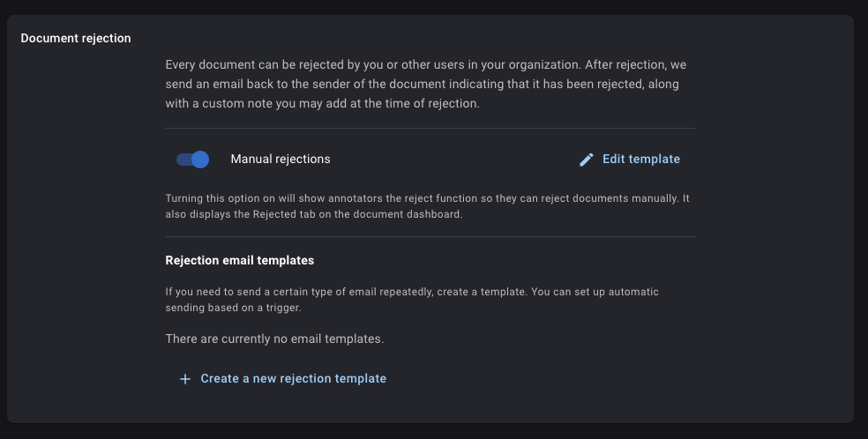Create a new rejection template
Viewport: 868px width, 439px height.
[294, 379]
